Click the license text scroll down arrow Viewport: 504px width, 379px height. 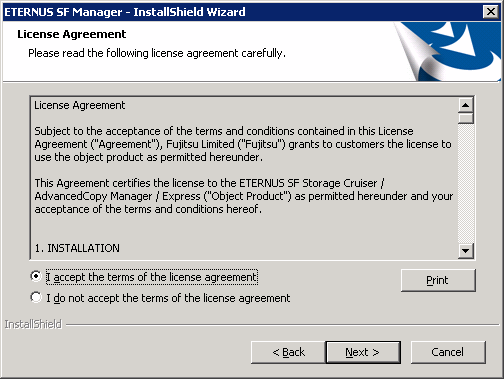(465, 250)
